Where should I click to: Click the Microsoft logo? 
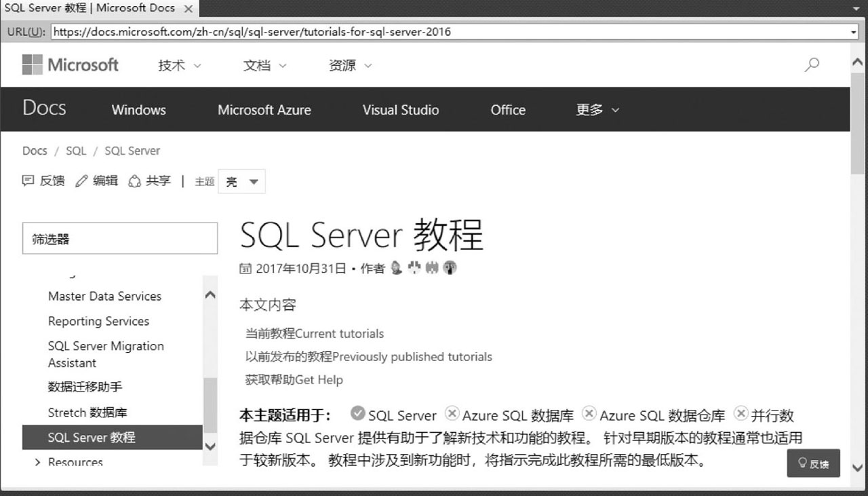coord(70,65)
